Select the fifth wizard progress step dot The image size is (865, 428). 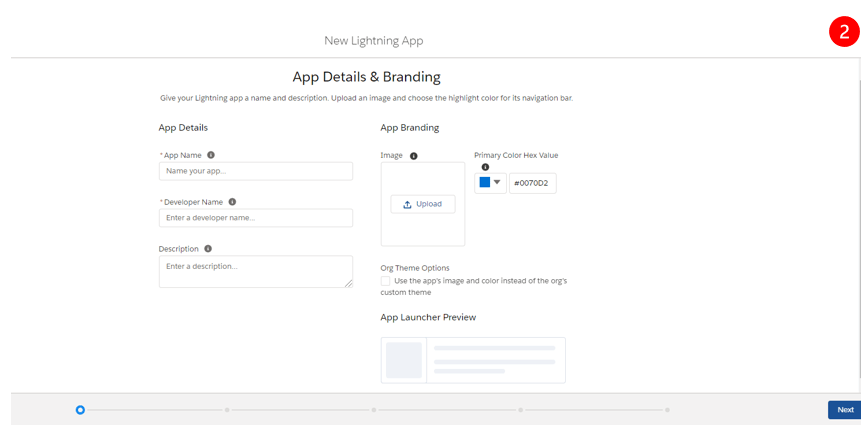(x=667, y=410)
